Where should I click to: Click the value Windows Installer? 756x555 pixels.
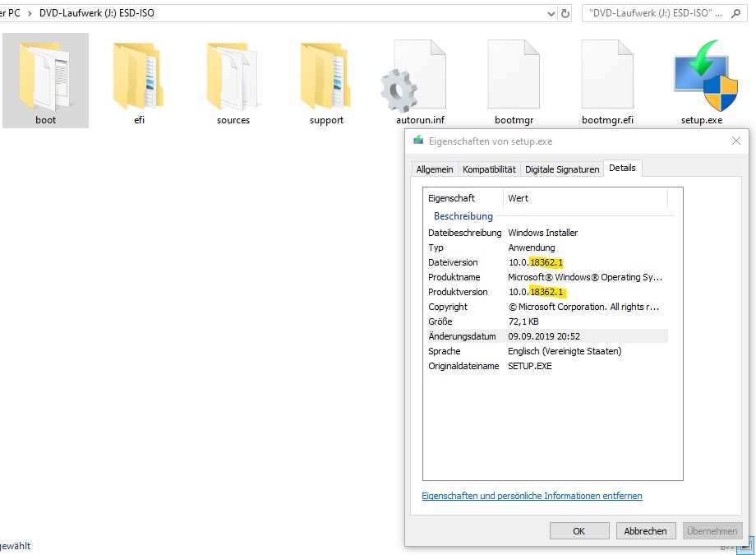(x=543, y=233)
